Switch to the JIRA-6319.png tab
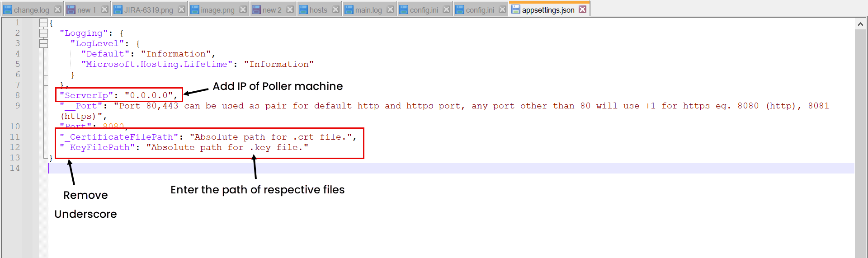Image resolution: width=868 pixels, height=258 pixels. click(x=148, y=10)
